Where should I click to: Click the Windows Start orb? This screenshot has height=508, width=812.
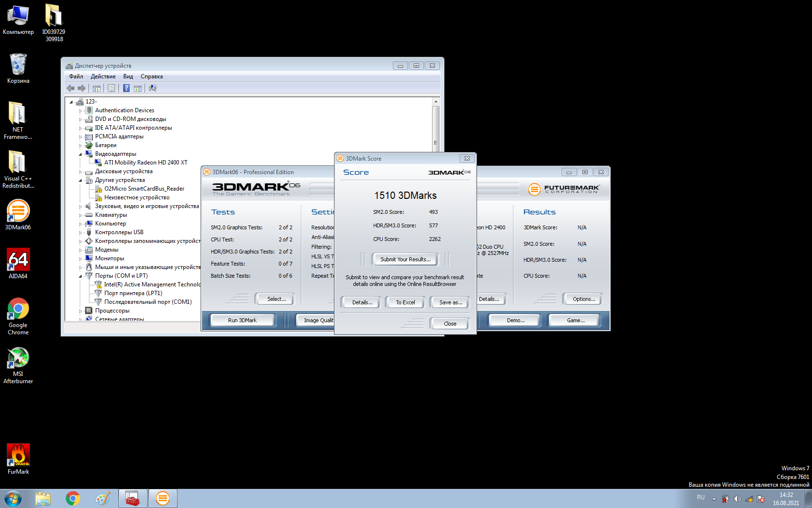coord(13,498)
